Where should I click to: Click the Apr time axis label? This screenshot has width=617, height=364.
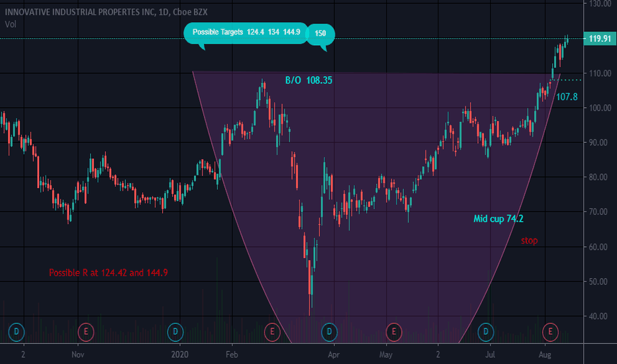coord(334,355)
